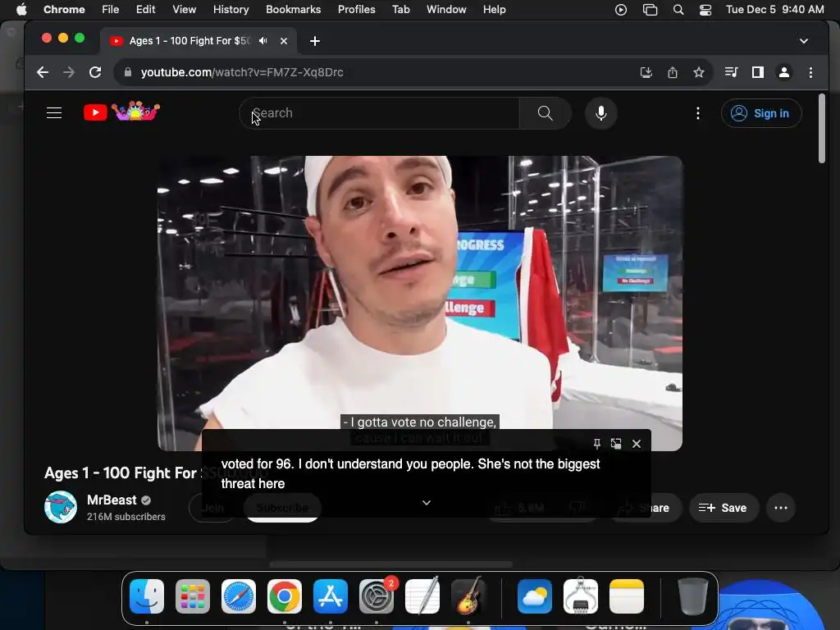This screenshot has height=630, width=840.
Task: Open YouTube settings three-dot menu
Action: click(x=697, y=113)
